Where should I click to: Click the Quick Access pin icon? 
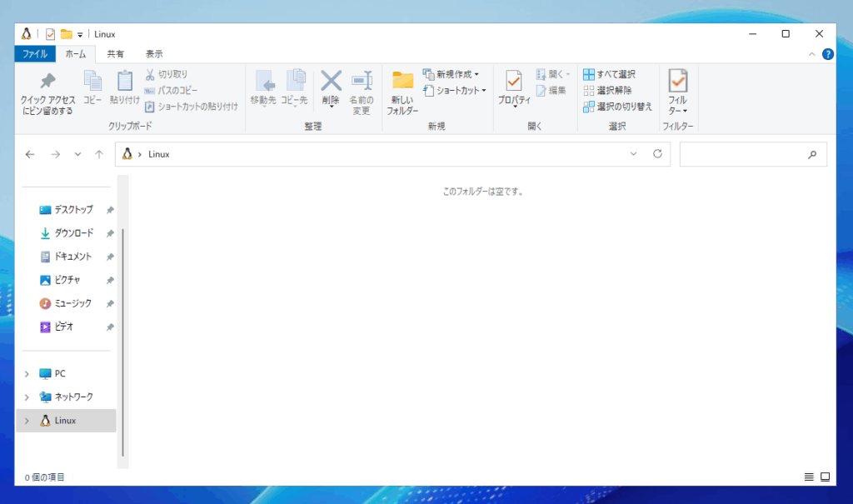click(x=47, y=82)
